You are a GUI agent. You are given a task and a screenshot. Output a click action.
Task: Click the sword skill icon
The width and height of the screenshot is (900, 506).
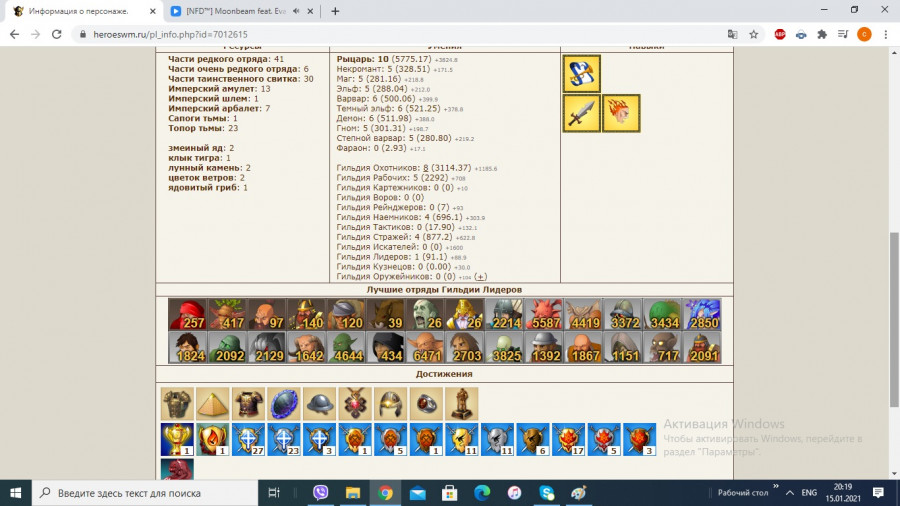coord(581,114)
